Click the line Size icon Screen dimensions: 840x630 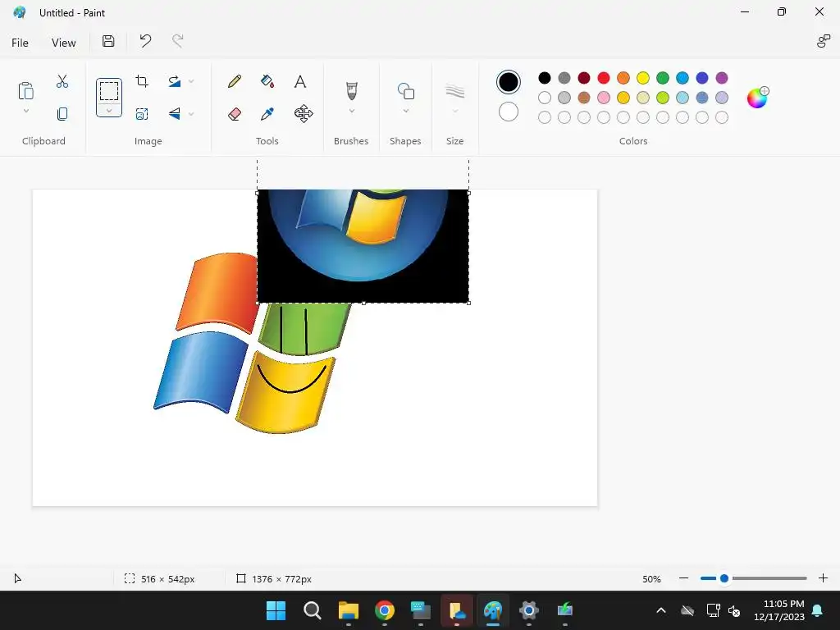pyautogui.click(x=454, y=91)
